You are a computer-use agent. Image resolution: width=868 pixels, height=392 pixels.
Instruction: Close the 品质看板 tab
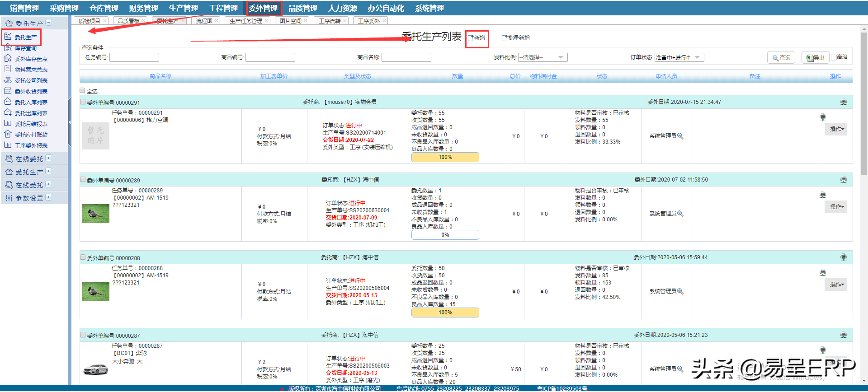[x=144, y=21]
